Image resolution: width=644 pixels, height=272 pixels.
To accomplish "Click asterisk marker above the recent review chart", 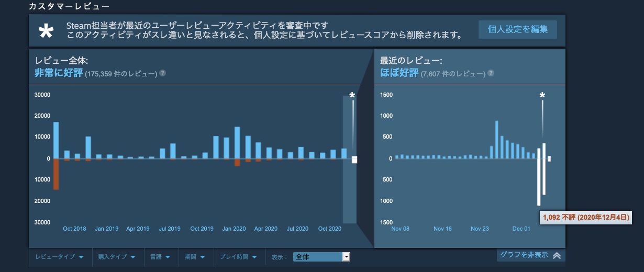I will click(542, 96).
